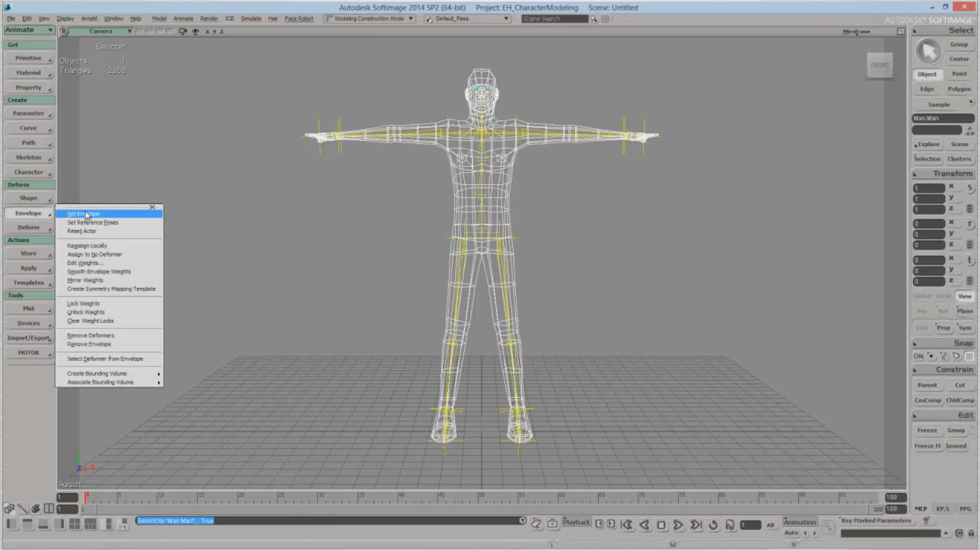This screenshot has height=550, width=980.
Task: Open the command history dropdown arrow
Action: [x=522, y=521]
